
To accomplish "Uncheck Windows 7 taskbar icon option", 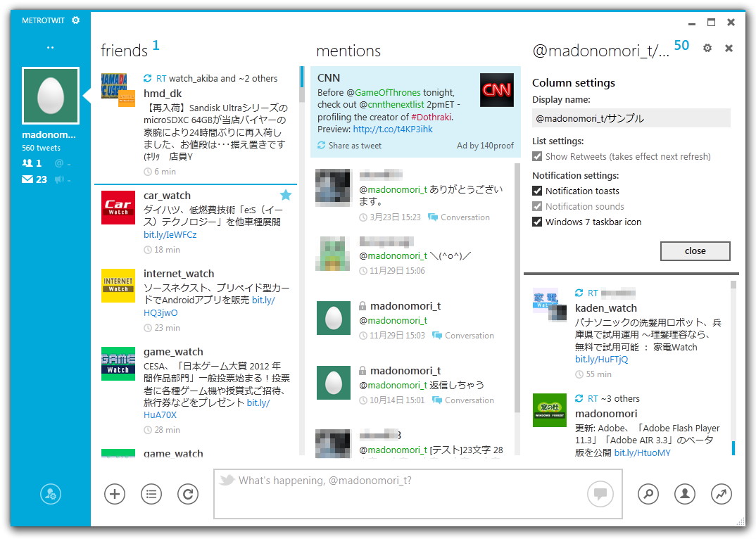I will [537, 222].
